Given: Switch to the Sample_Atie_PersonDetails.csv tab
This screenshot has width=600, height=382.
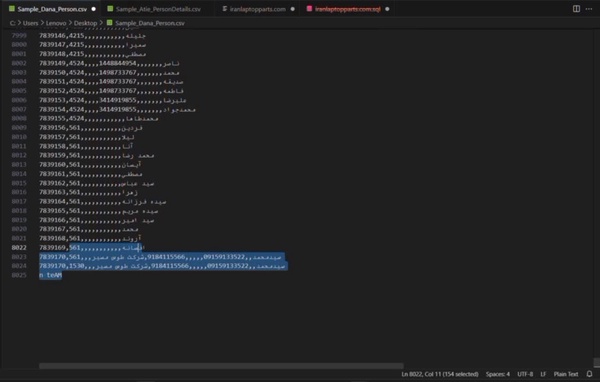Looking at the screenshot, I should tap(158, 9).
